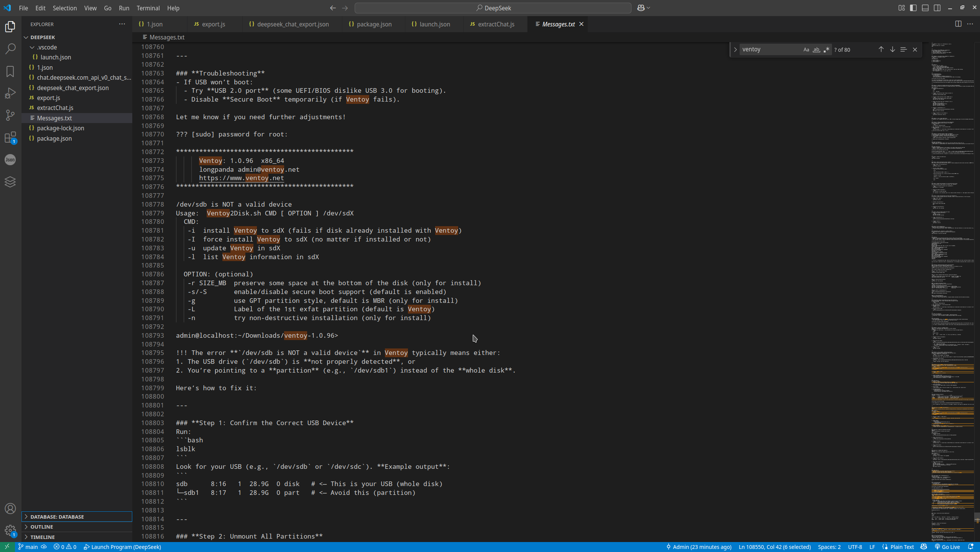The width and height of the screenshot is (980, 552).
Task: Click the Go Live status button
Action: [947, 547]
